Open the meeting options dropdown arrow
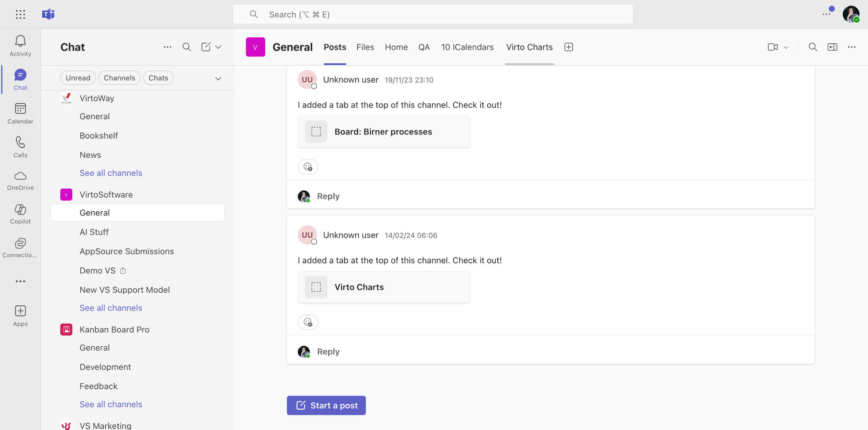 click(786, 47)
